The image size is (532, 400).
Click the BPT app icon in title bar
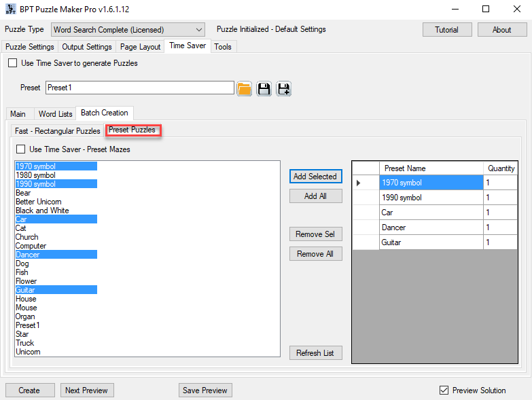(x=9, y=10)
